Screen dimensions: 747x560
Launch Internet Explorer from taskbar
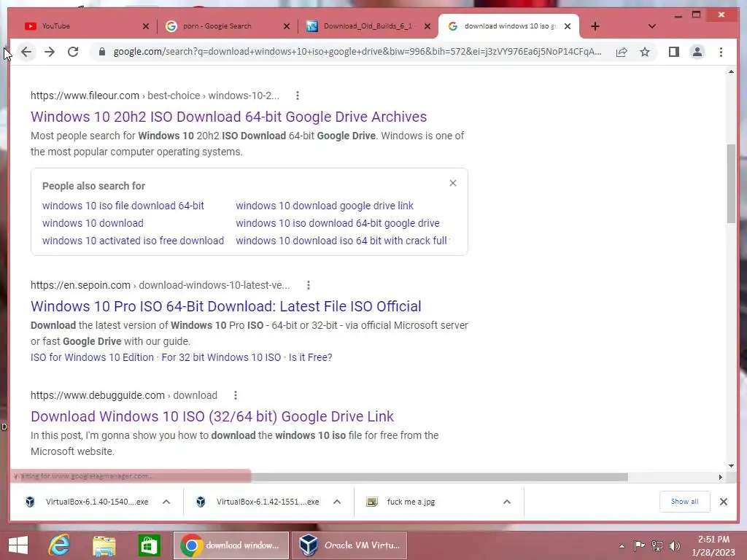coord(59,545)
